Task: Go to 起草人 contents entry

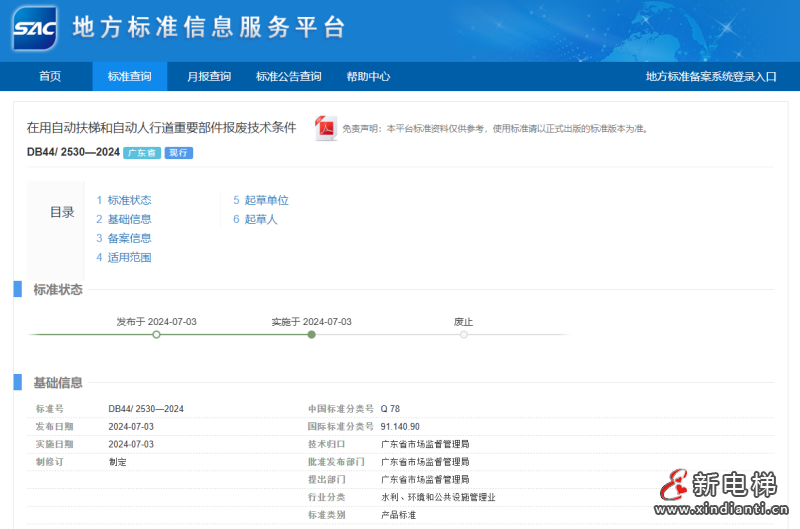Action: point(260,219)
